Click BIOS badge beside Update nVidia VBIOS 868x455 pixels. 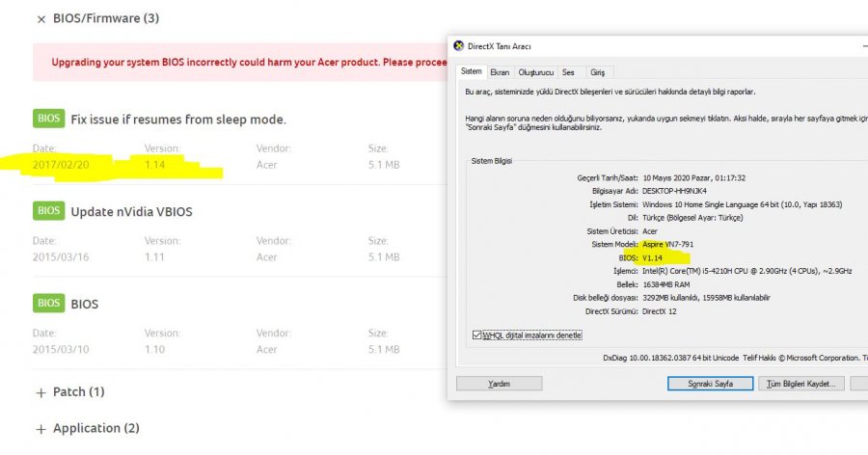[49, 211]
